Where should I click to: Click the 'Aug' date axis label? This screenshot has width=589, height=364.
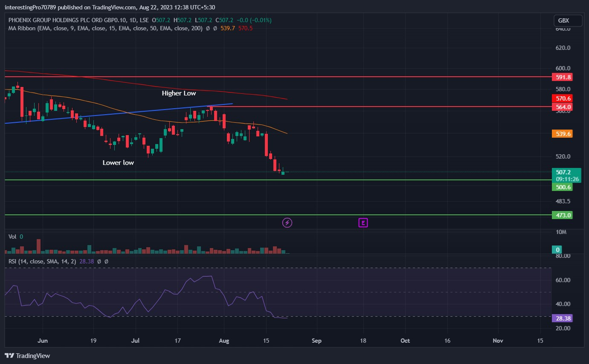[x=224, y=341]
